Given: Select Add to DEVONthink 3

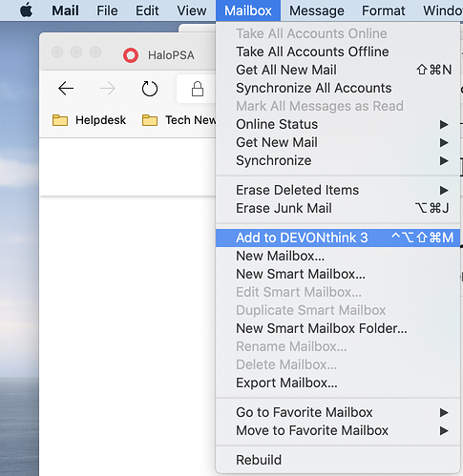Looking at the screenshot, I should pyautogui.click(x=338, y=238).
